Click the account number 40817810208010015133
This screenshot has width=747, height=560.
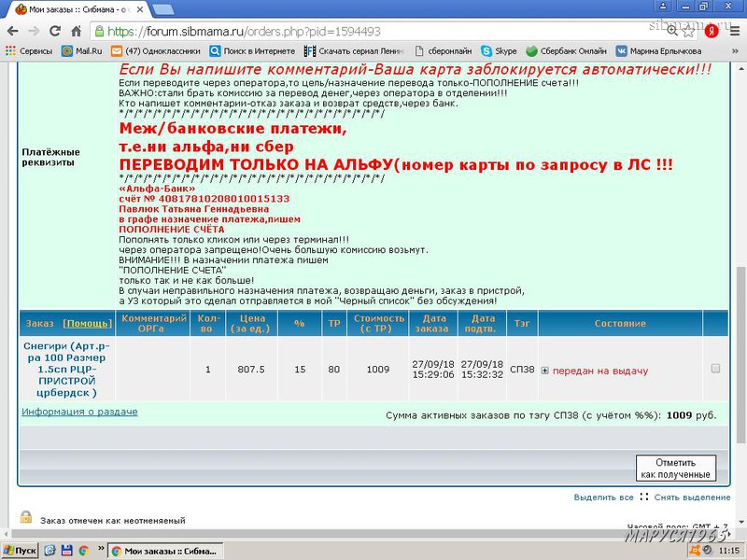click(223, 199)
